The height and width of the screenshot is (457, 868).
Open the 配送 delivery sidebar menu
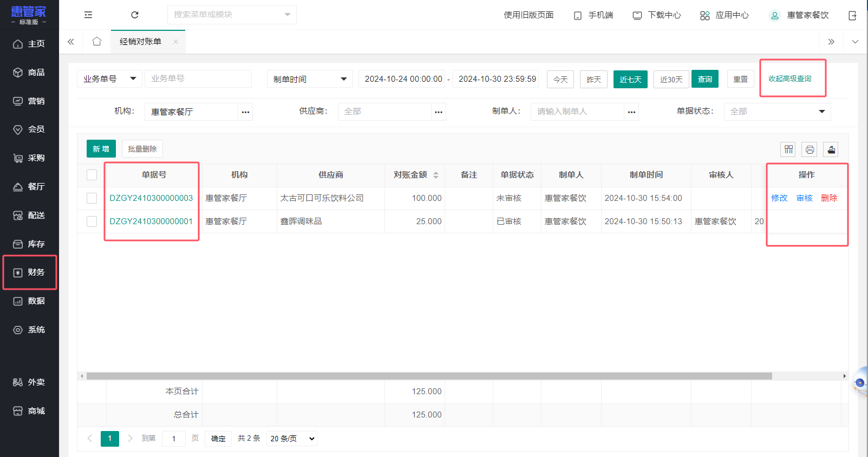click(29, 216)
